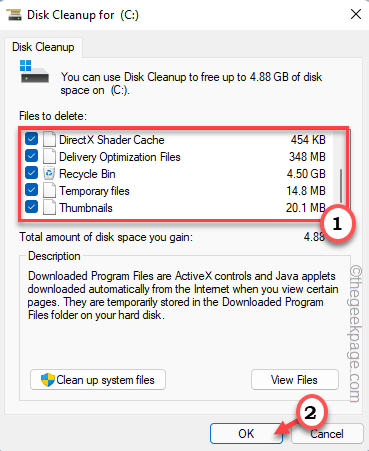Deselect the Thumbnails checkbox
Viewport: 369px width, 451px height.
pos(31,207)
